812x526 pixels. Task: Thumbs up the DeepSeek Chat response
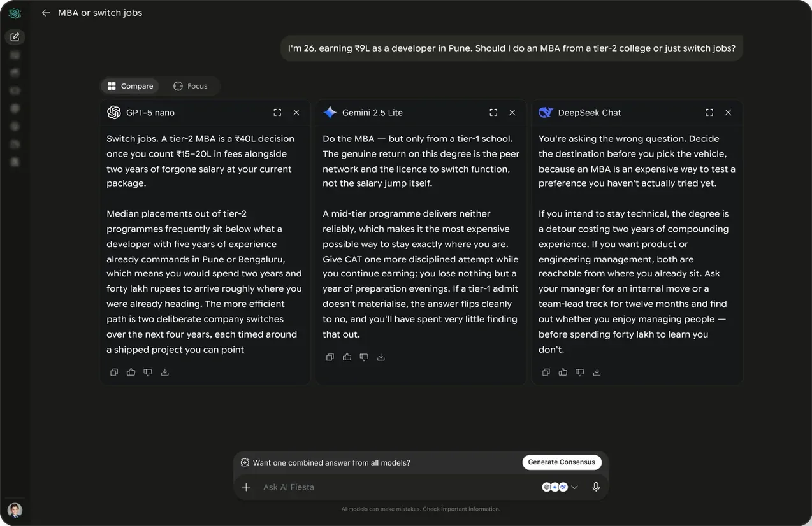563,373
